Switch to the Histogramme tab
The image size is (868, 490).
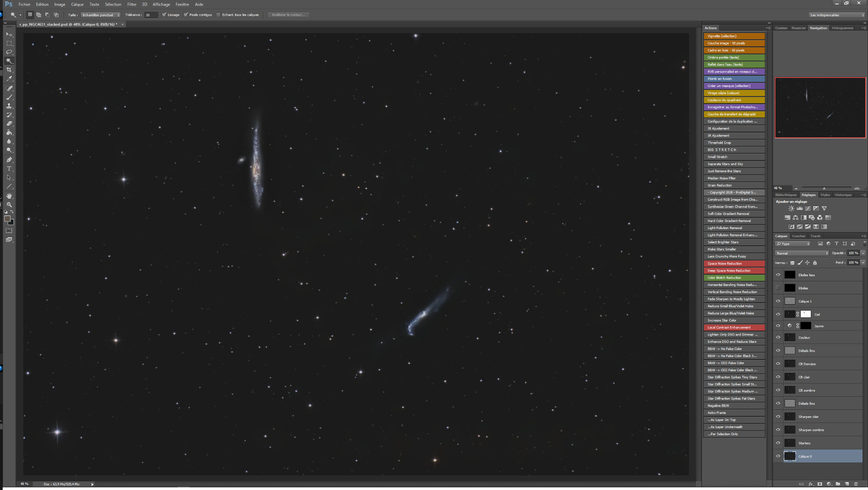(842, 28)
